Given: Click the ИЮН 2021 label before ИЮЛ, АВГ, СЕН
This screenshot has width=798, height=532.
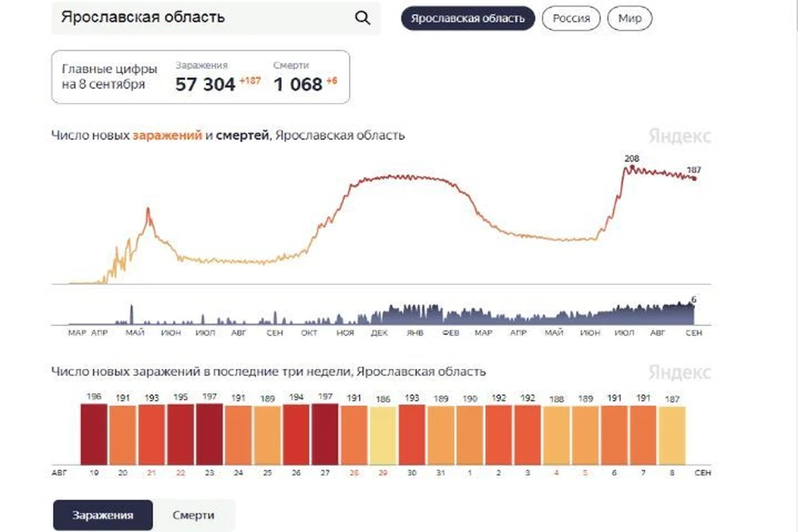Looking at the screenshot, I should 590,332.
